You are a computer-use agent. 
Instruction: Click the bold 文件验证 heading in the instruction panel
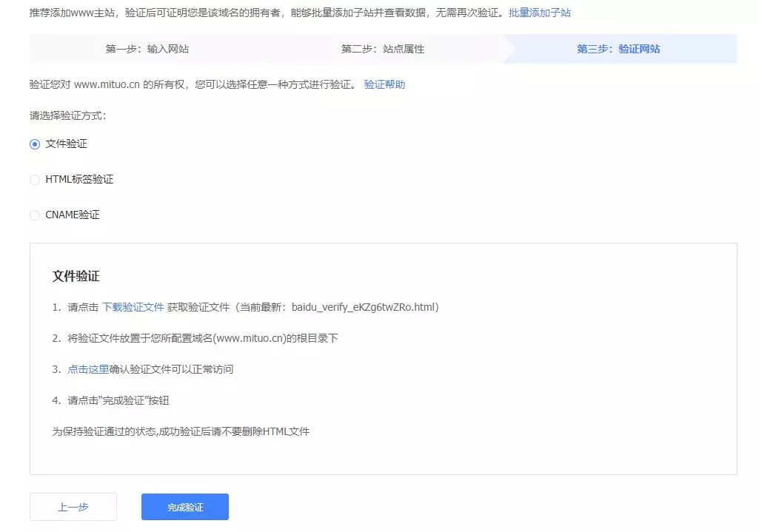[76, 276]
